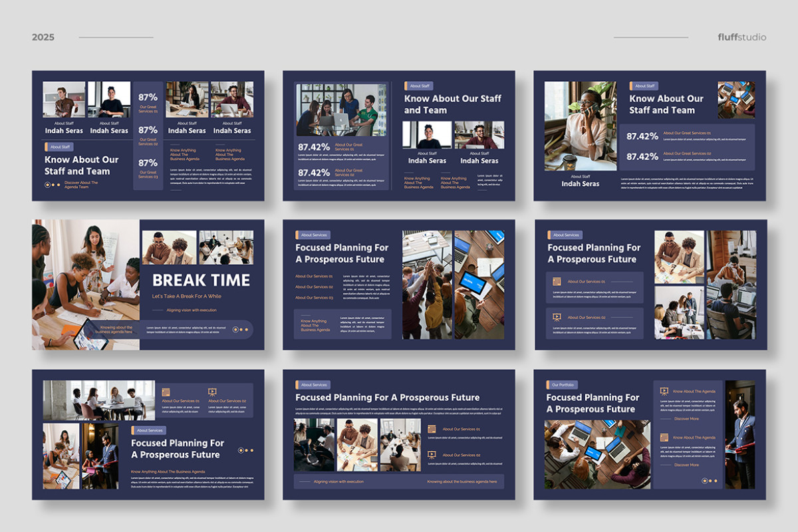Open the second Discover More link
The width and height of the screenshot is (798, 532).
pyautogui.click(x=687, y=465)
